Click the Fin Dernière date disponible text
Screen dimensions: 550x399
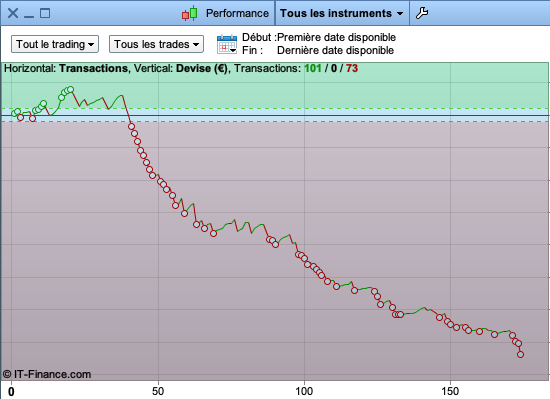click(x=318, y=50)
